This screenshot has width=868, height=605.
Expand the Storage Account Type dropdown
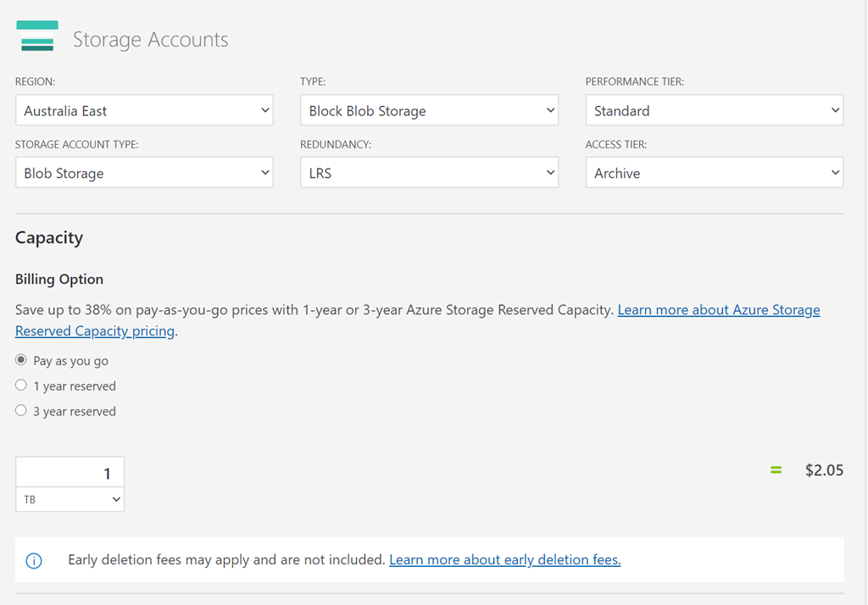pyautogui.click(x=144, y=173)
